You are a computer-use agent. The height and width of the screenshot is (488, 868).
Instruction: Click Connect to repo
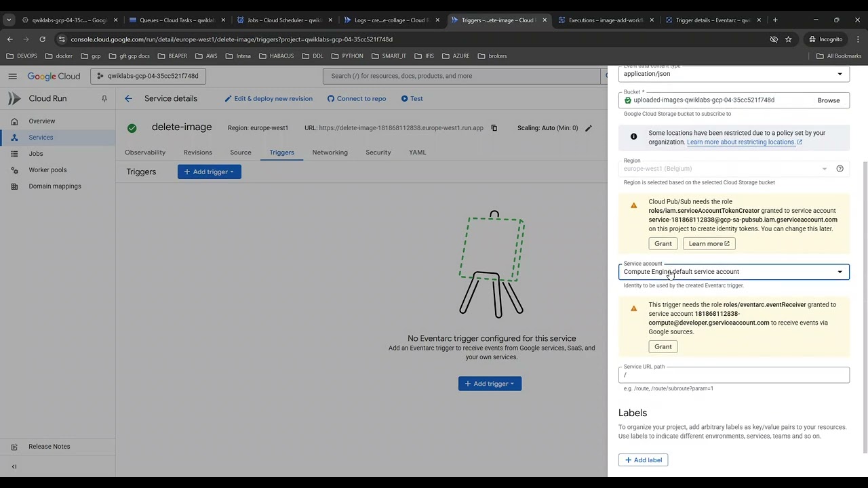357,99
